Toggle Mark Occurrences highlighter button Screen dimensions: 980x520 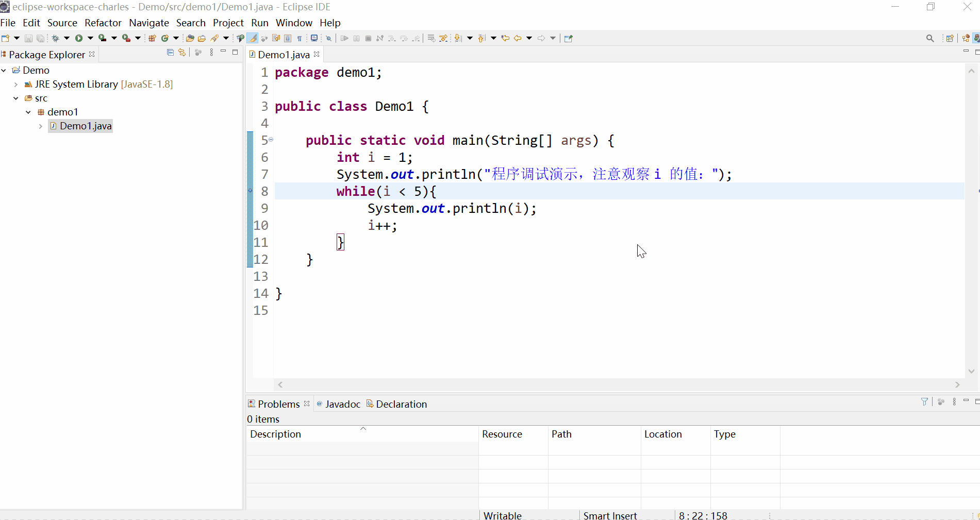pos(253,38)
